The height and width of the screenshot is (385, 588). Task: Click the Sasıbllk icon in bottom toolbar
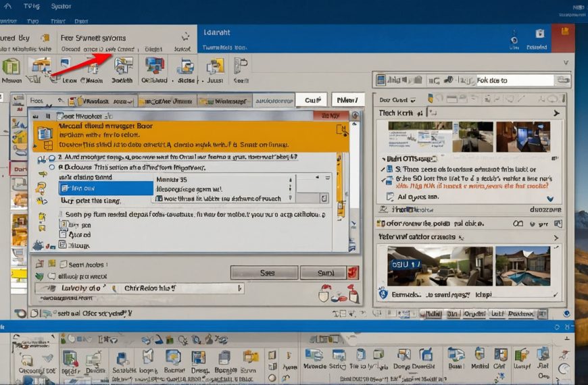[x=122, y=359]
